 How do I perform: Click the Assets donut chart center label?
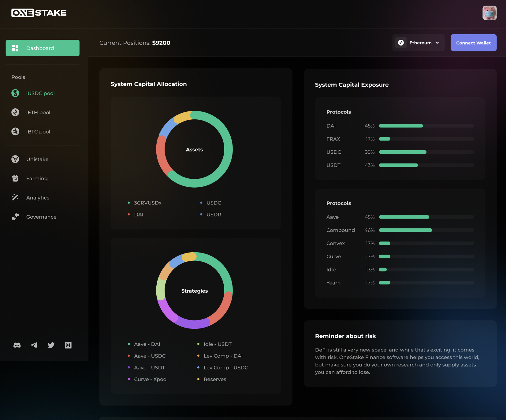[x=194, y=150]
